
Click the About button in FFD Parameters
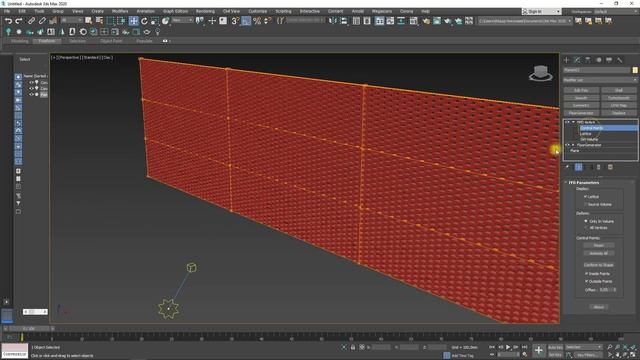pos(598,307)
